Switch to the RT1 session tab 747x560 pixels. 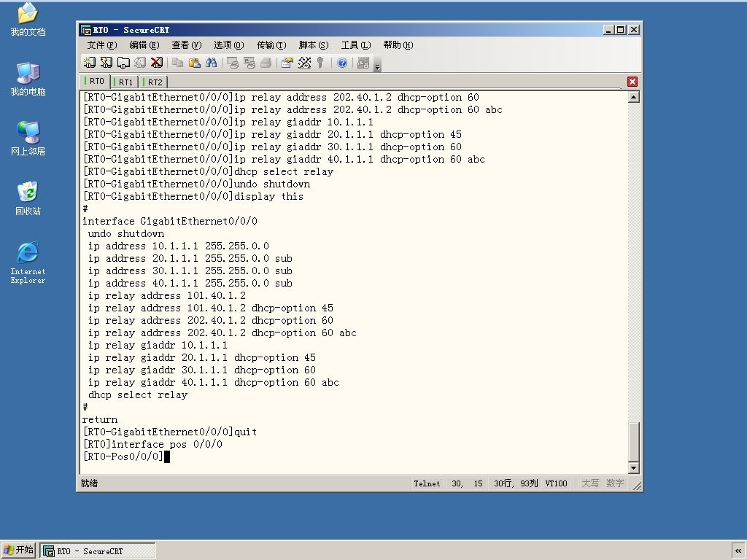(125, 82)
